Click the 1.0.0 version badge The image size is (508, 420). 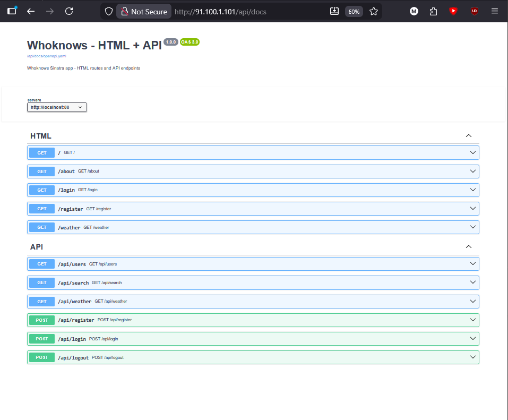point(171,42)
